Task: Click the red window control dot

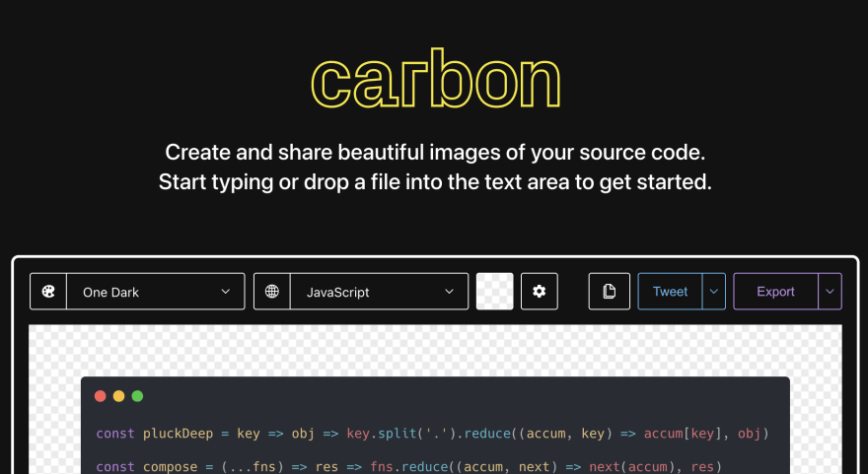Action: (x=101, y=396)
